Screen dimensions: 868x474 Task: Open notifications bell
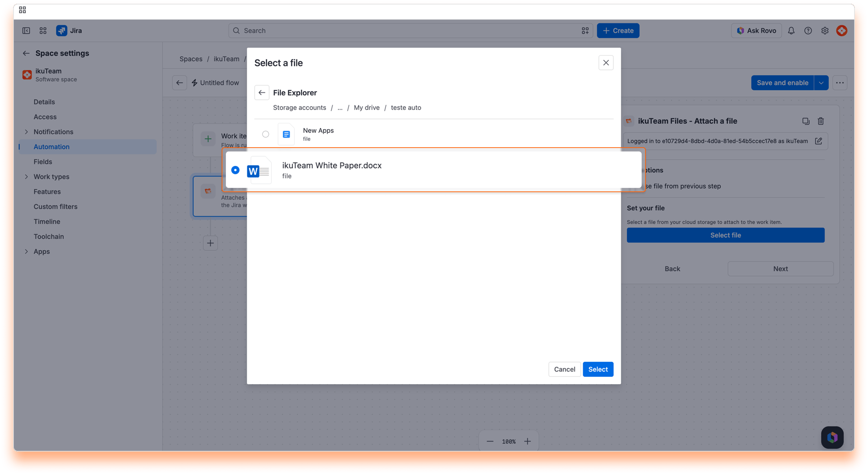click(x=791, y=31)
